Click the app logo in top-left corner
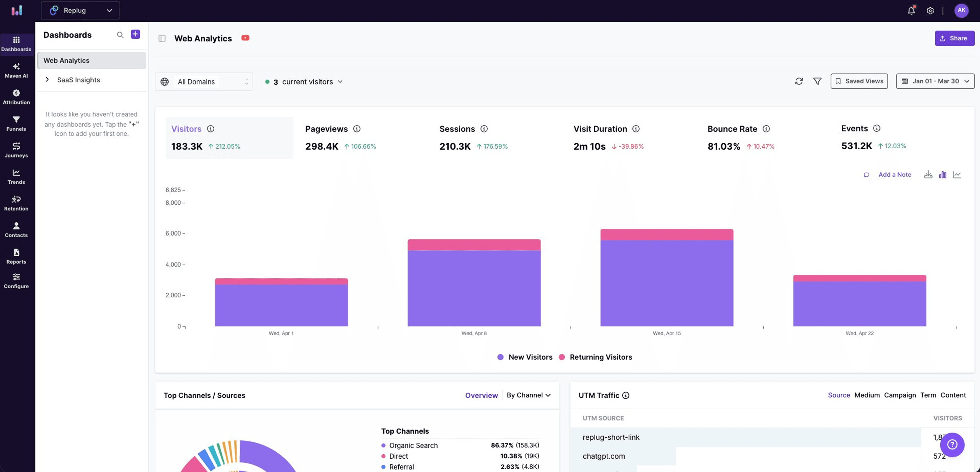 17,10
